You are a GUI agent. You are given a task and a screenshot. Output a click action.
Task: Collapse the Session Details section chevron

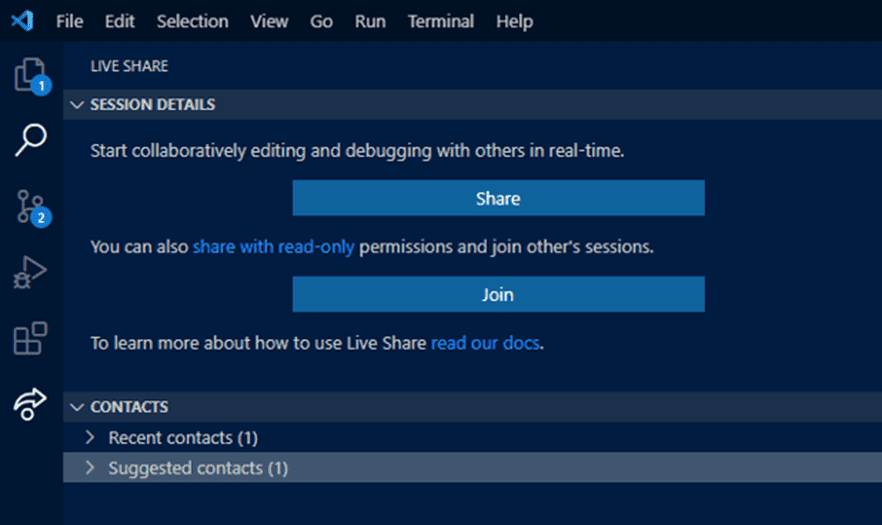pyautogui.click(x=77, y=105)
